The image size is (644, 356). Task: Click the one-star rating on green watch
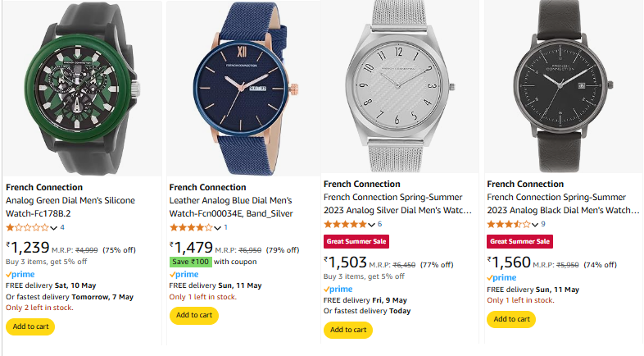point(27,227)
